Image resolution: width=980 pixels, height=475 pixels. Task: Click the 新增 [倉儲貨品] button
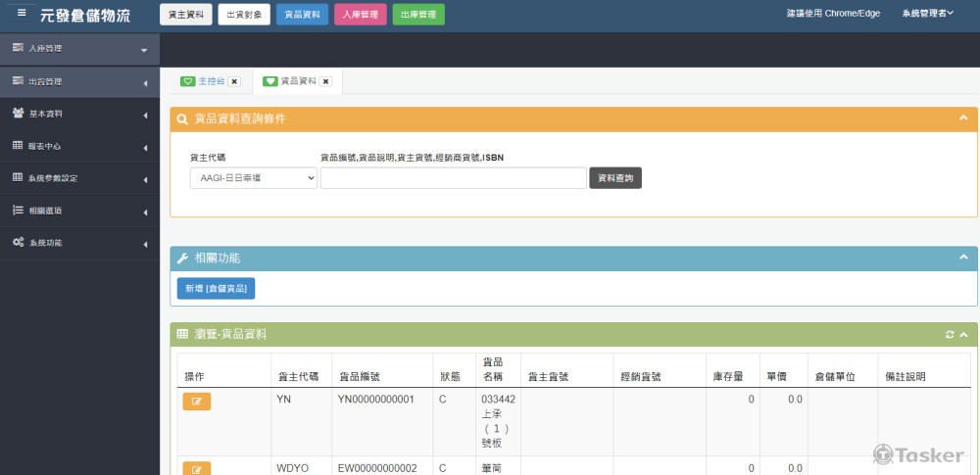[216, 288]
